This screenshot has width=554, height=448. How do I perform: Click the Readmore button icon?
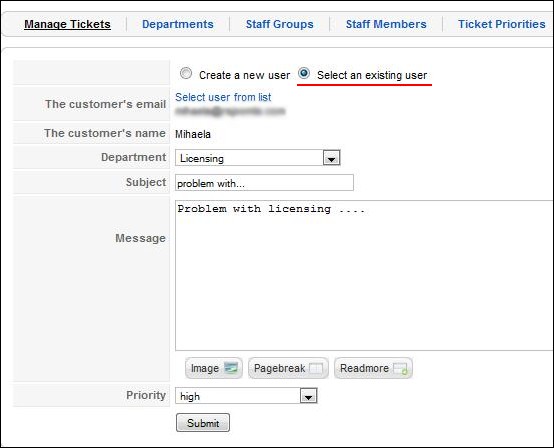tap(400, 369)
